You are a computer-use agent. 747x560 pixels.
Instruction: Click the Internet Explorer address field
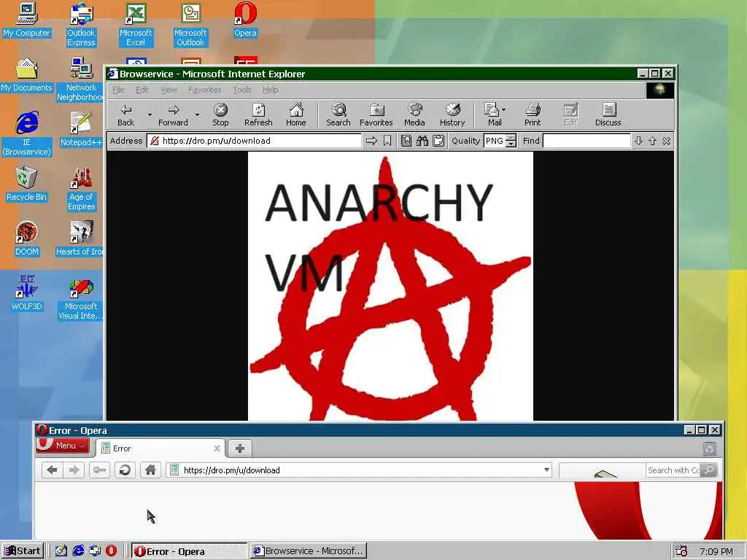[255, 141]
